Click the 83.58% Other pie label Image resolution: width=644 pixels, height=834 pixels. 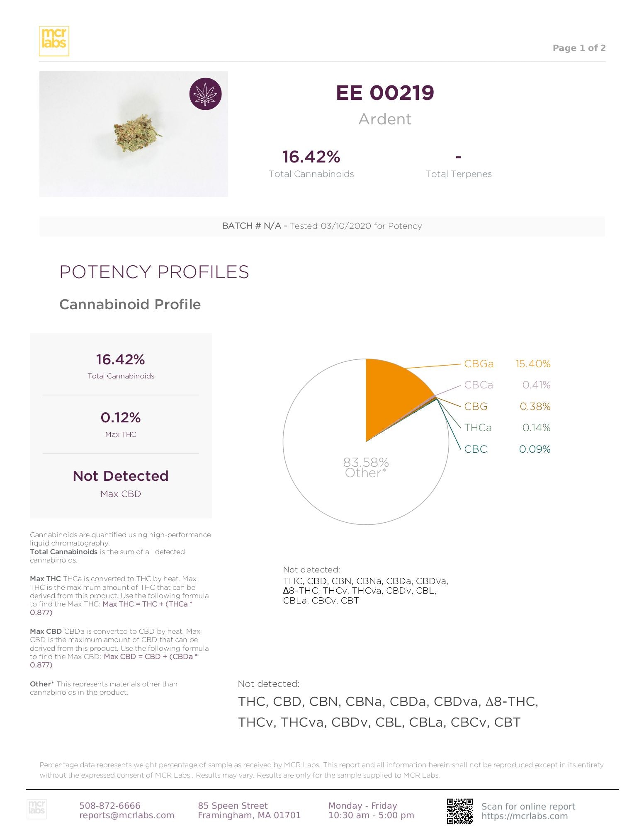366,468
